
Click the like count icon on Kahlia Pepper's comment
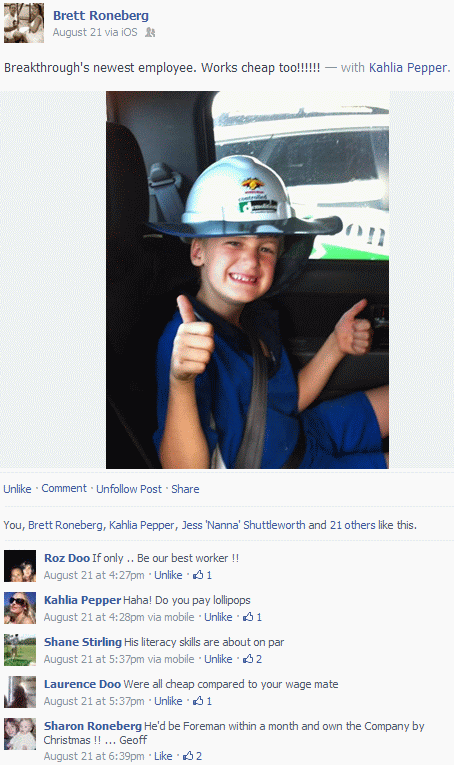[x=248, y=617]
